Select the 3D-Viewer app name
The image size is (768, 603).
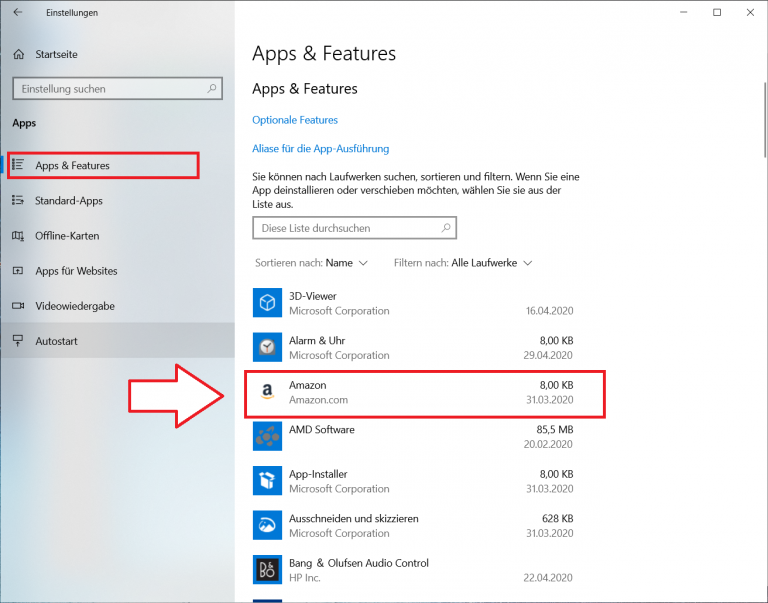(312, 296)
